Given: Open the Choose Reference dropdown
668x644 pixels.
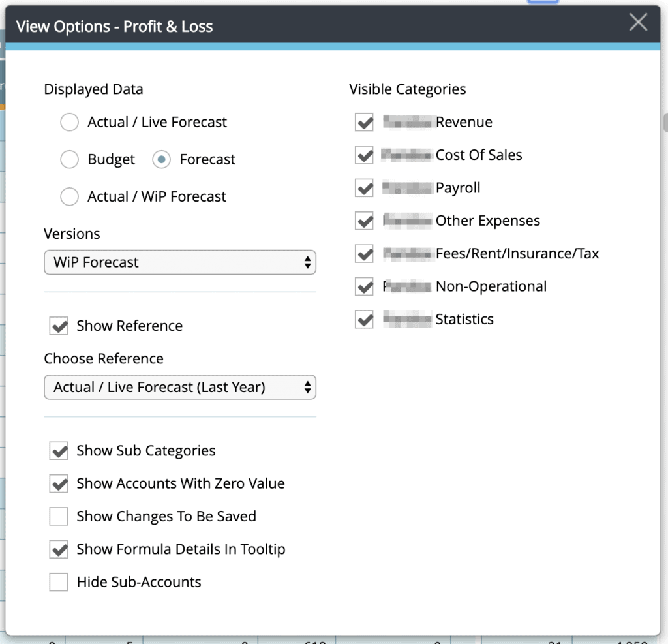Looking at the screenshot, I should click(x=180, y=388).
